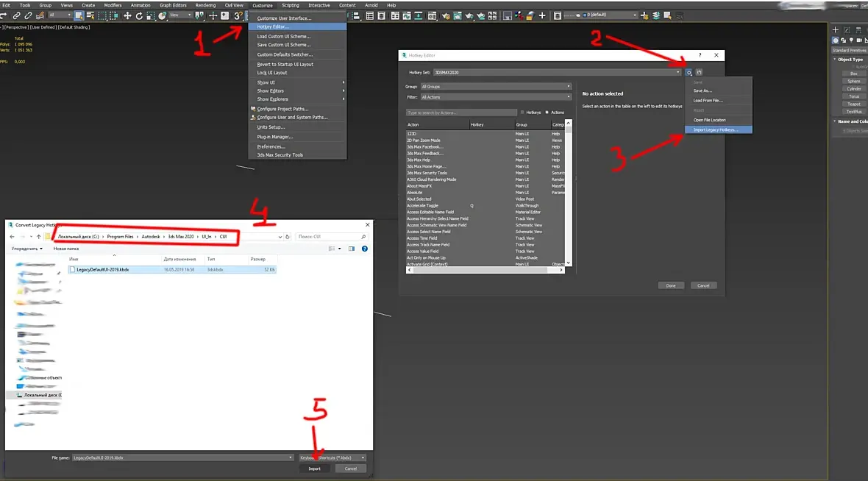Viewport: 868px width, 481px height.
Task: Open the Keyboard Shortcuts file type dropdown
Action: coord(332,457)
